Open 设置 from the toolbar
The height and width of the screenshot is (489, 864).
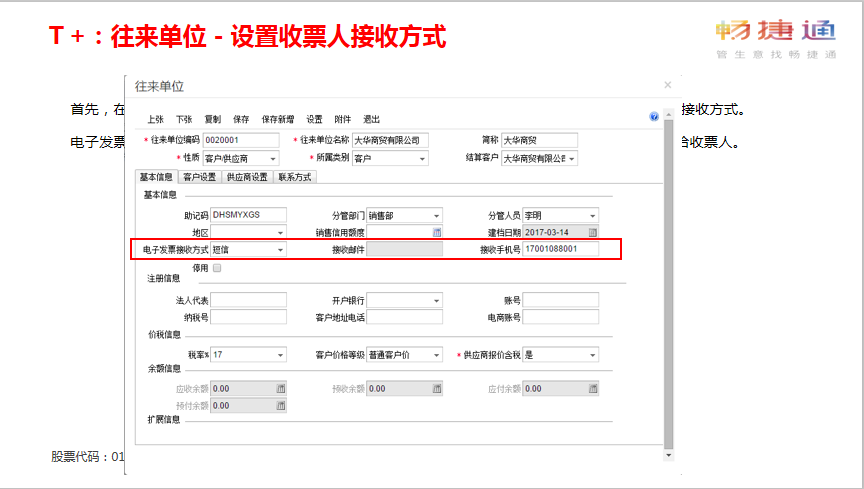point(314,119)
